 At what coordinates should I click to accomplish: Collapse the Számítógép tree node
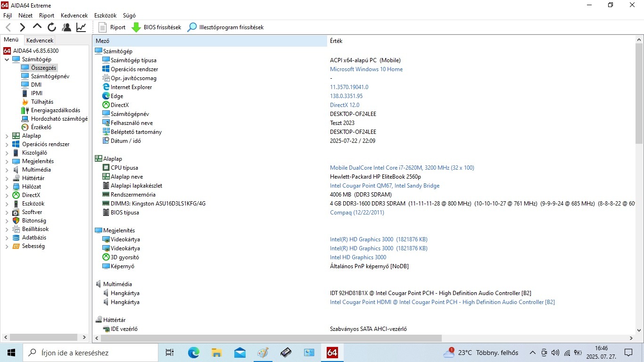click(x=7, y=59)
